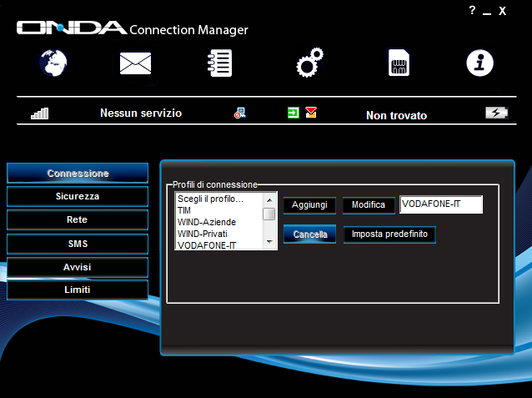Switch to the Sicurezza section
The image size is (532, 398).
pyautogui.click(x=78, y=196)
